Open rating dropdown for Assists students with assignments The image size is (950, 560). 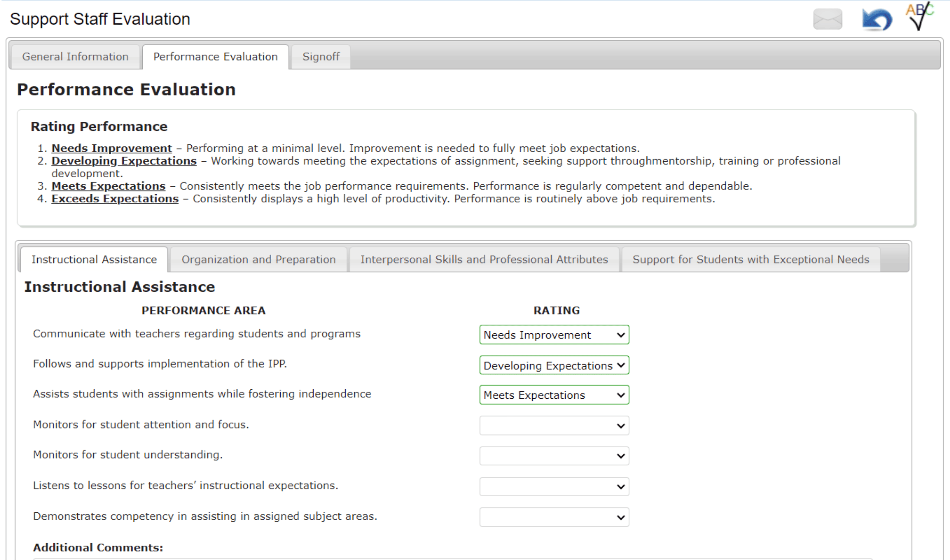(x=554, y=395)
